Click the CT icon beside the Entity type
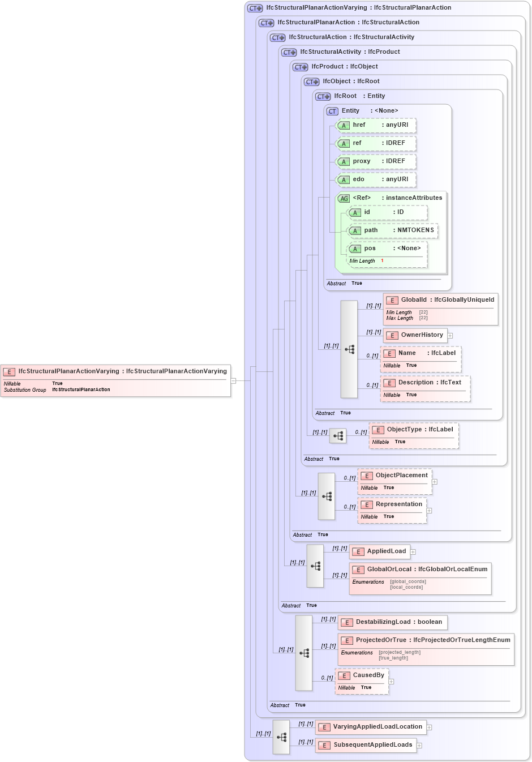532x762 pixels. point(332,111)
